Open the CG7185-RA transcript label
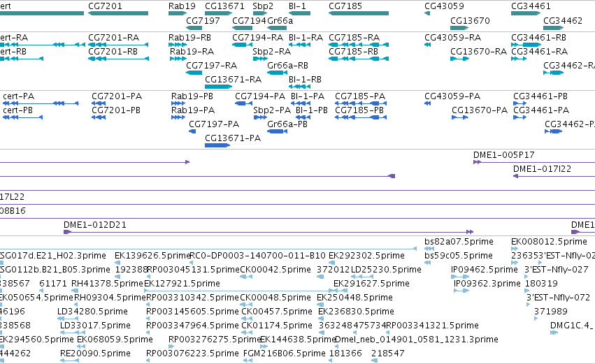 coord(354,38)
